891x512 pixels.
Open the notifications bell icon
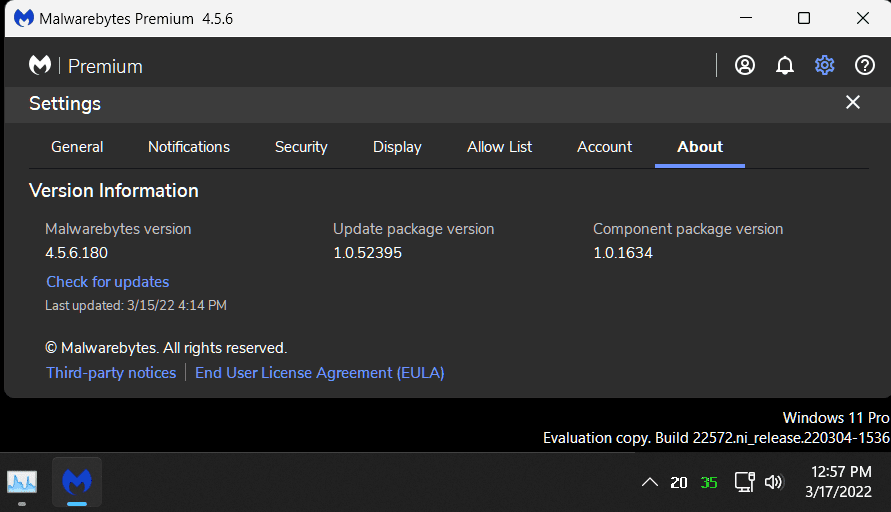[x=785, y=65]
